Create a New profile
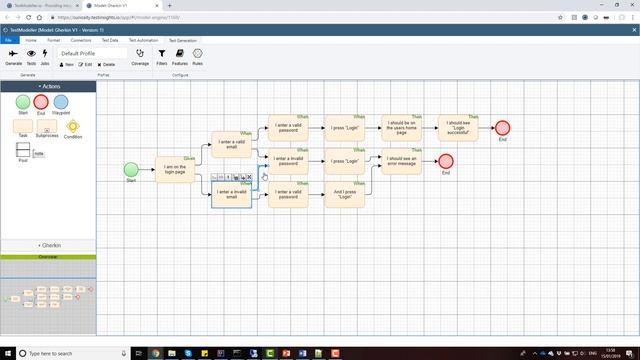This screenshot has width=640, height=360. pos(67,64)
